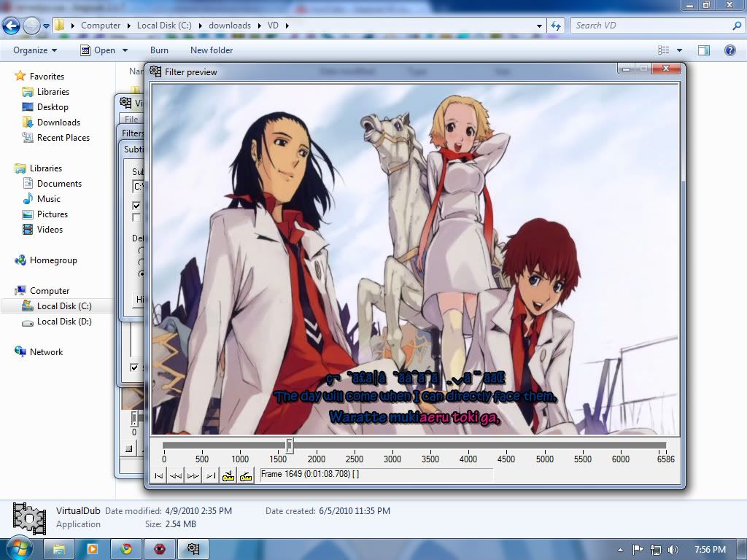
Task: Click the Burn toolbar button
Action: (159, 50)
